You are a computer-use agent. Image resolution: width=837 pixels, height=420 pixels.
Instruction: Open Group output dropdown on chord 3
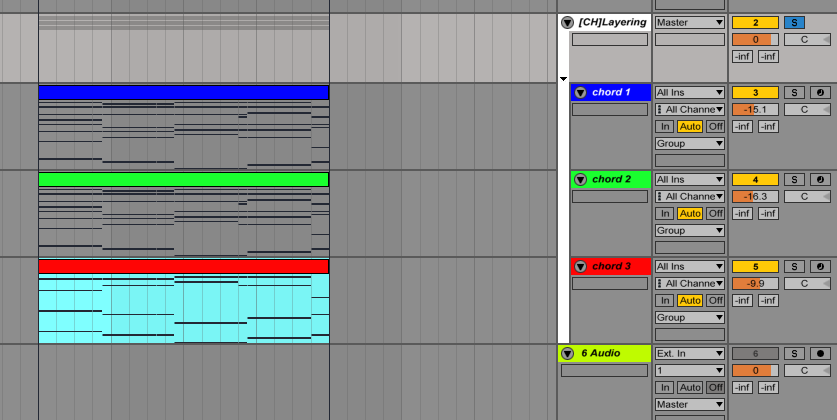690,318
